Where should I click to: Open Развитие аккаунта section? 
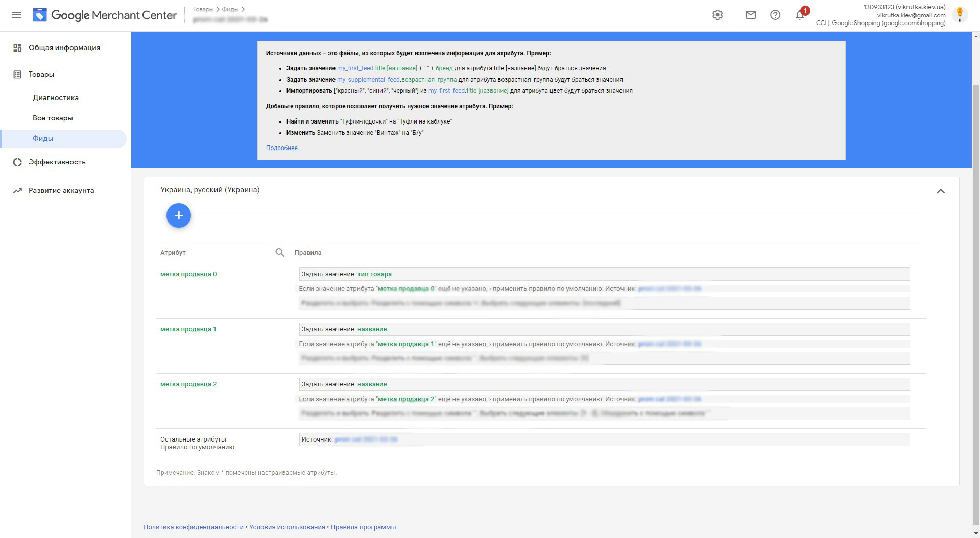coord(61,191)
